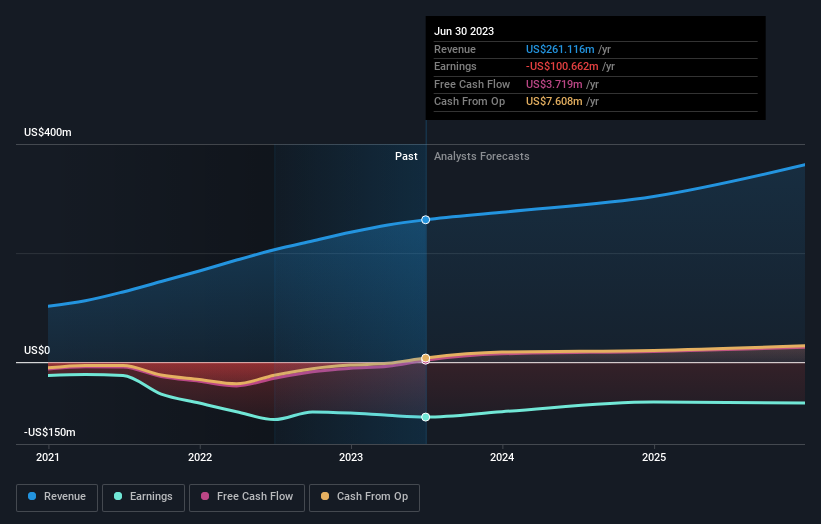Screen dimensions: 821x524
Task: Click the Free Cash Flow label in tooltip
Action: click(x=472, y=84)
